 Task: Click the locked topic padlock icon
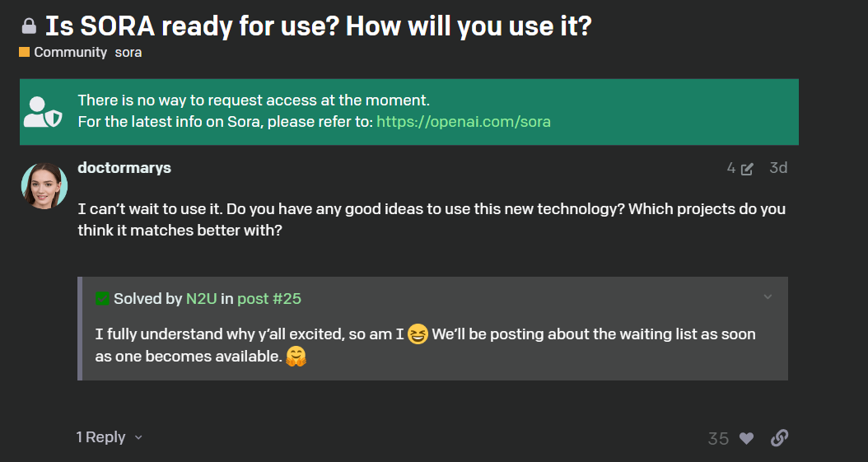pos(29,26)
